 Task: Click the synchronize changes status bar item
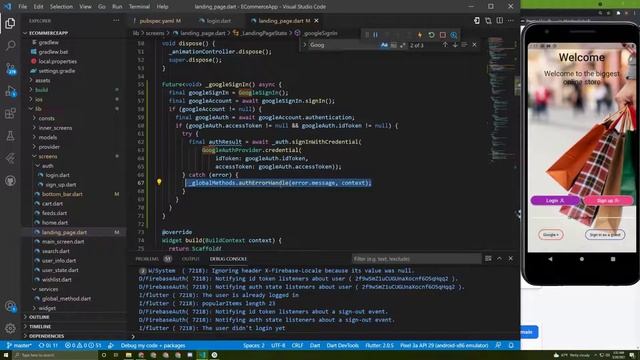(48, 345)
